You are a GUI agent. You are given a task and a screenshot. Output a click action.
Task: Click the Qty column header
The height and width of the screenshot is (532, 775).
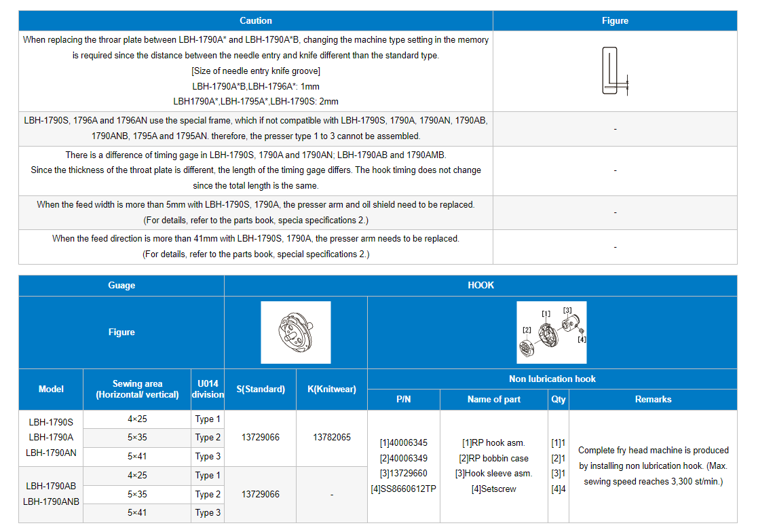[x=558, y=400]
